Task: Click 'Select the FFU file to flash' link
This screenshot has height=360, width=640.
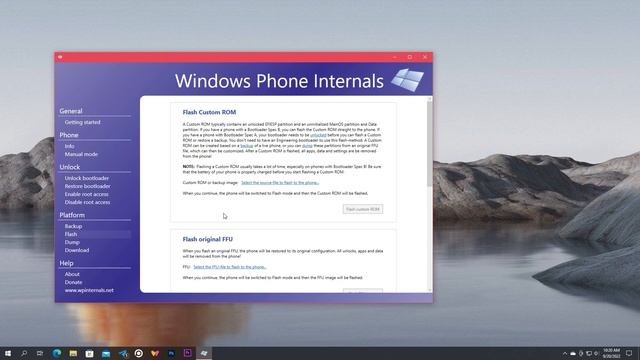Action: (x=230, y=267)
